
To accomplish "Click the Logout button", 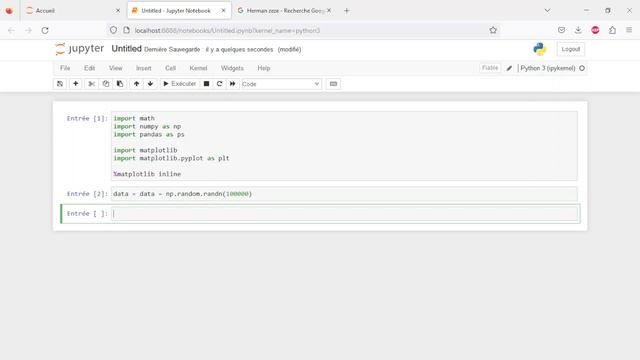I will (x=571, y=49).
